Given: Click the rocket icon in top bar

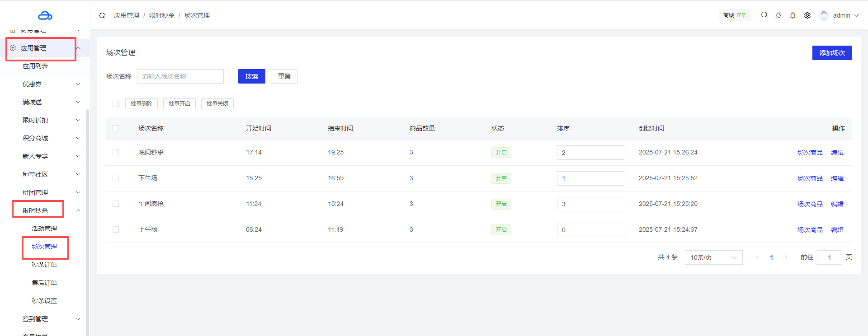Looking at the screenshot, I should pyautogui.click(x=778, y=15).
